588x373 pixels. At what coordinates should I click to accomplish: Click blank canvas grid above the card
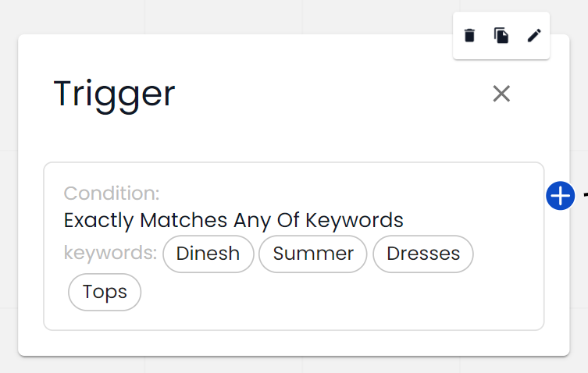234,16
